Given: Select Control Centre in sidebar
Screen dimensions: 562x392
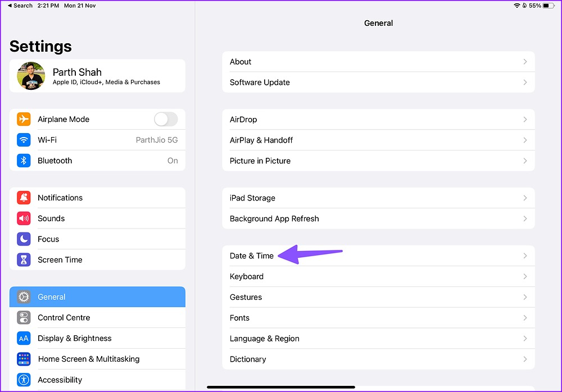Looking at the screenshot, I should [97, 317].
